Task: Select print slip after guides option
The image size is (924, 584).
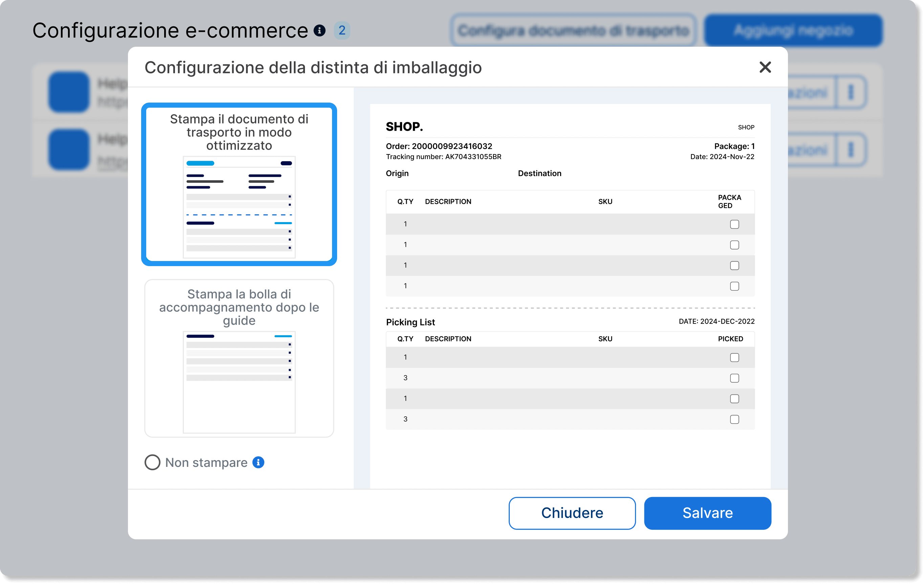Action: [x=239, y=358]
